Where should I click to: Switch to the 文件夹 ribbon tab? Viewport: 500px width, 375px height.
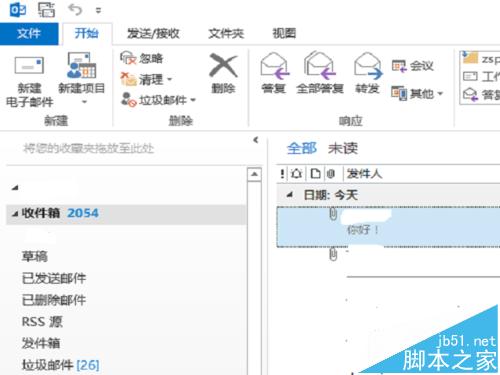click(226, 33)
